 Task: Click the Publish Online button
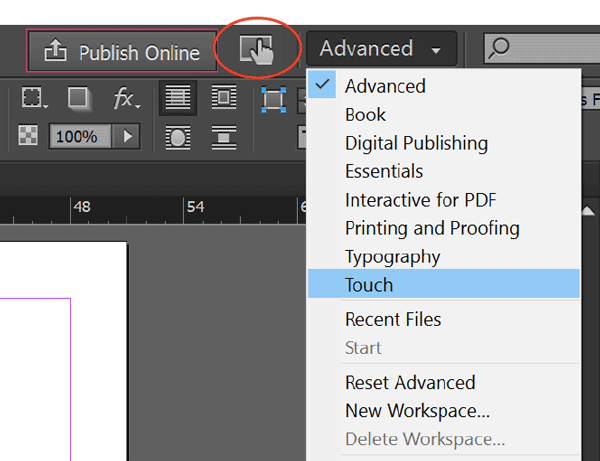click(122, 51)
